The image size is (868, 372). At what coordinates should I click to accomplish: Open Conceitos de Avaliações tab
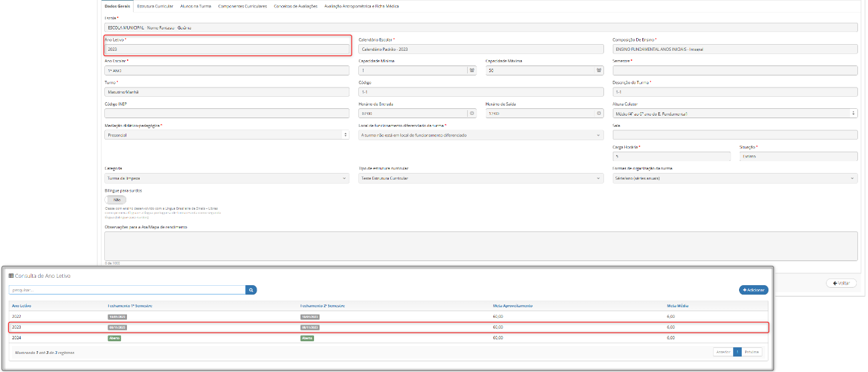(295, 5)
